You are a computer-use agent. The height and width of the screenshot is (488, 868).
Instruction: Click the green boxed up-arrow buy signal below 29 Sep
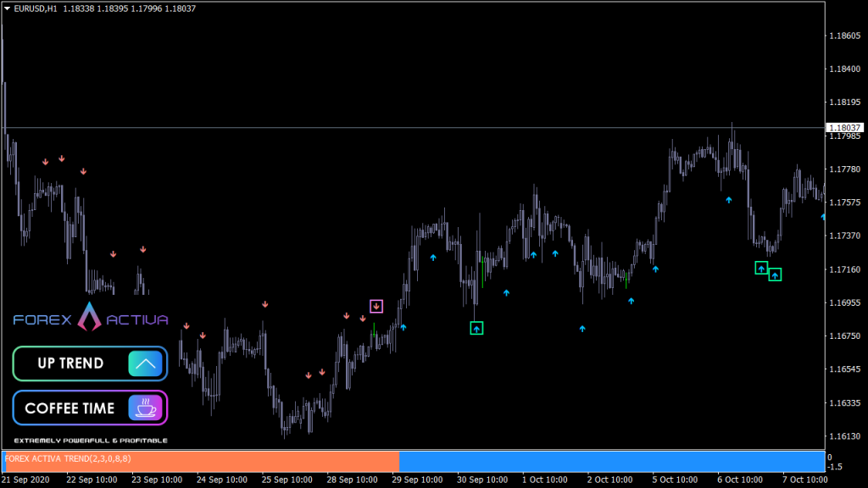pyautogui.click(x=476, y=327)
